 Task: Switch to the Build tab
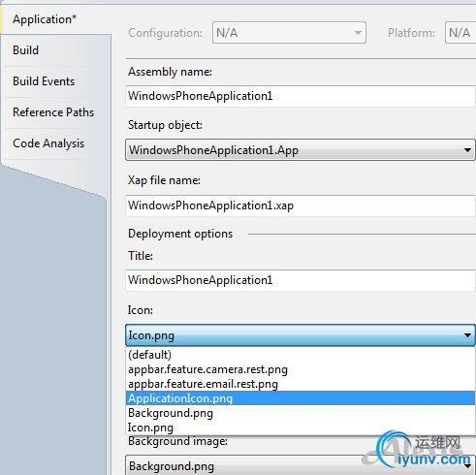pyautogui.click(x=55, y=50)
